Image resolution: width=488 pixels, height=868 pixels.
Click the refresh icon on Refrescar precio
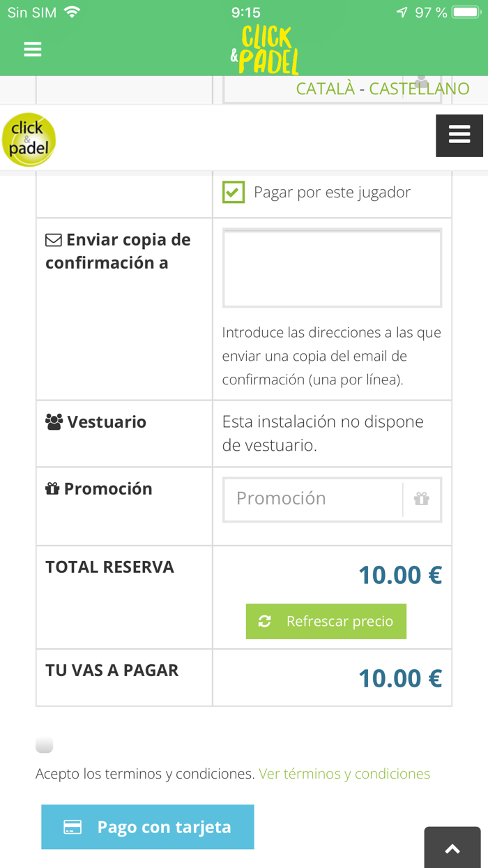264,621
